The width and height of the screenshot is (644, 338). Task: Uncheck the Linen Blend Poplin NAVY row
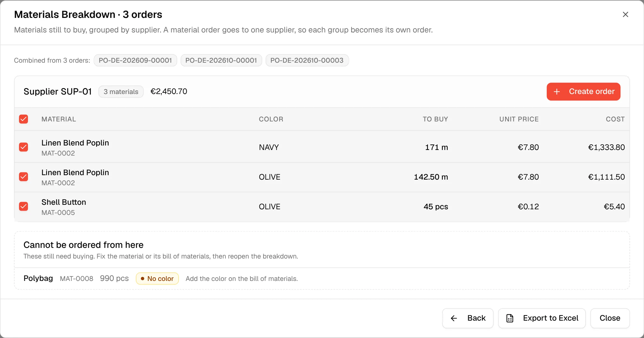tap(23, 147)
